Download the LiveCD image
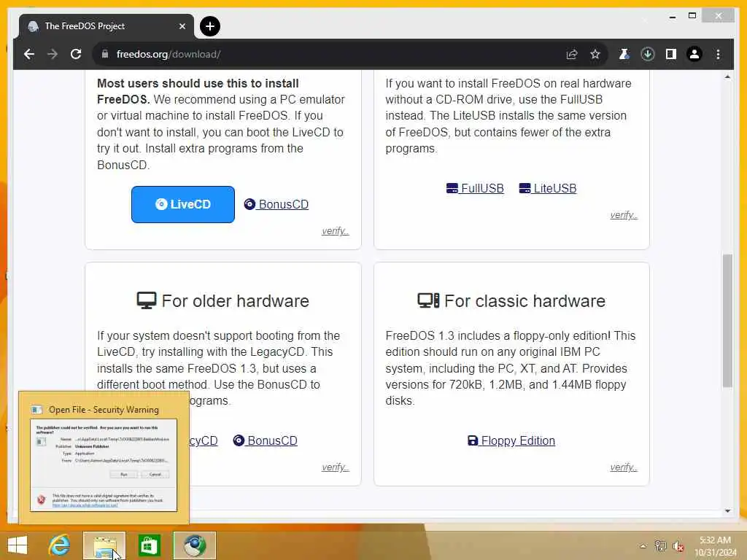This screenshot has height=560, width=747. (183, 204)
